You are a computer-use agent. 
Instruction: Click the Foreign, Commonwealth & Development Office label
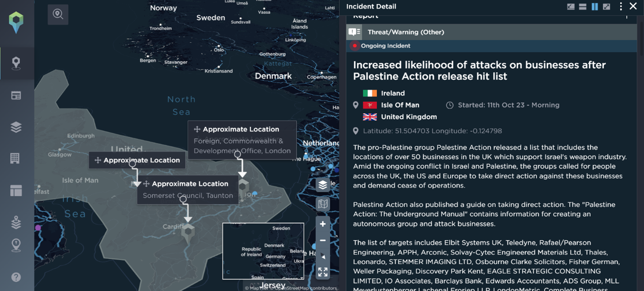click(x=242, y=146)
